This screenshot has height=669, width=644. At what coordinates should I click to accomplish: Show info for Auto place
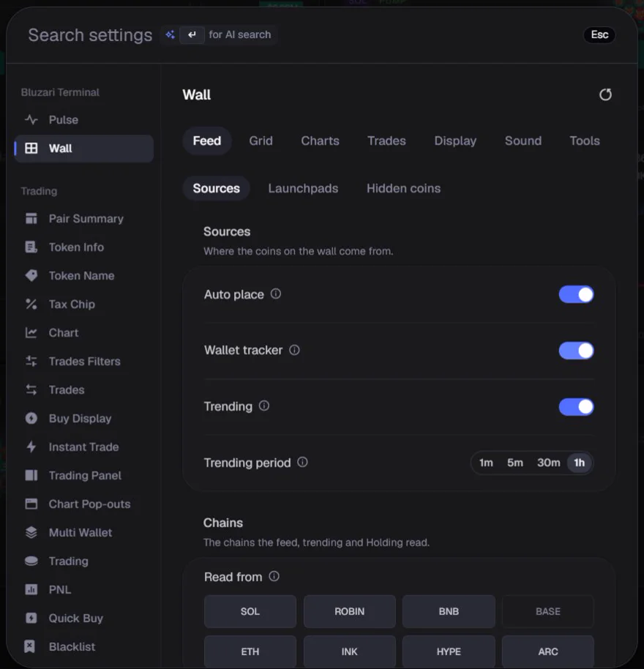[x=276, y=294]
